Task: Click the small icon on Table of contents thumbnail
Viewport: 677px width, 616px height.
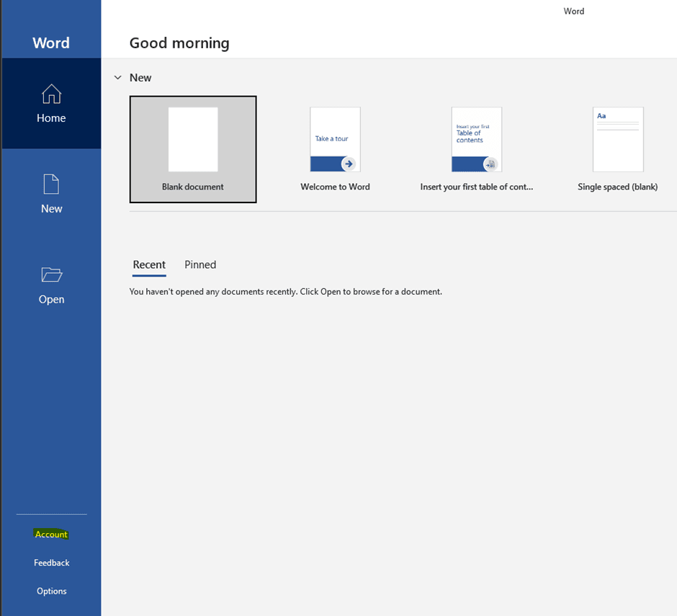Action: (490, 164)
